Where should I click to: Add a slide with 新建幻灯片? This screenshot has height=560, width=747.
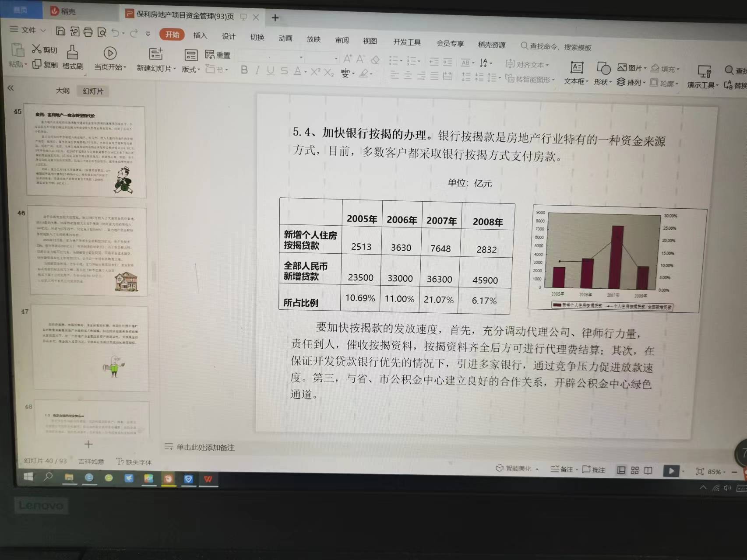tap(156, 60)
